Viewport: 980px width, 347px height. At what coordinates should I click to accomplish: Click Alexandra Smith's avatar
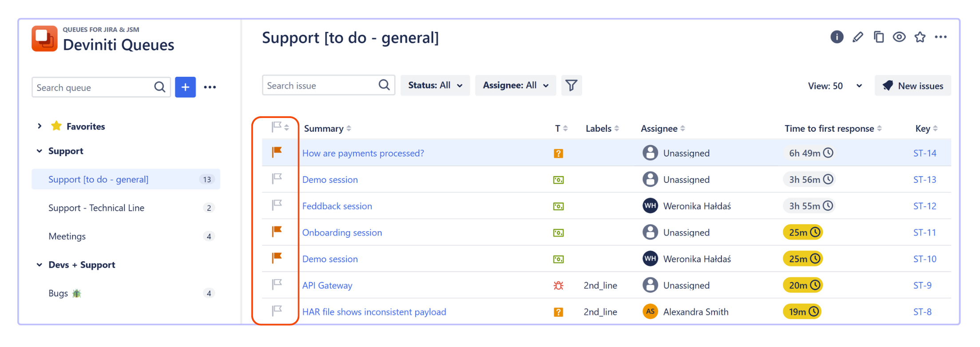coord(650,312)
